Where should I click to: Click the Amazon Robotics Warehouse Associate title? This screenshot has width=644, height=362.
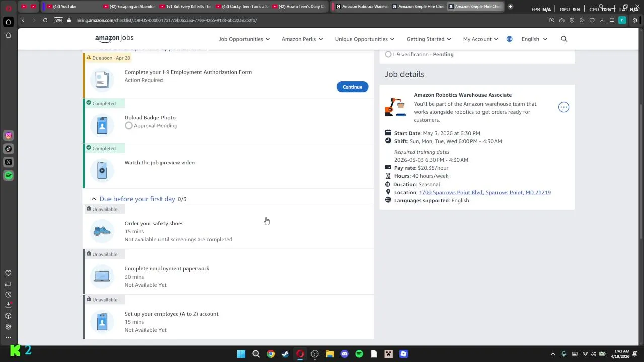[x=462, y=95]
